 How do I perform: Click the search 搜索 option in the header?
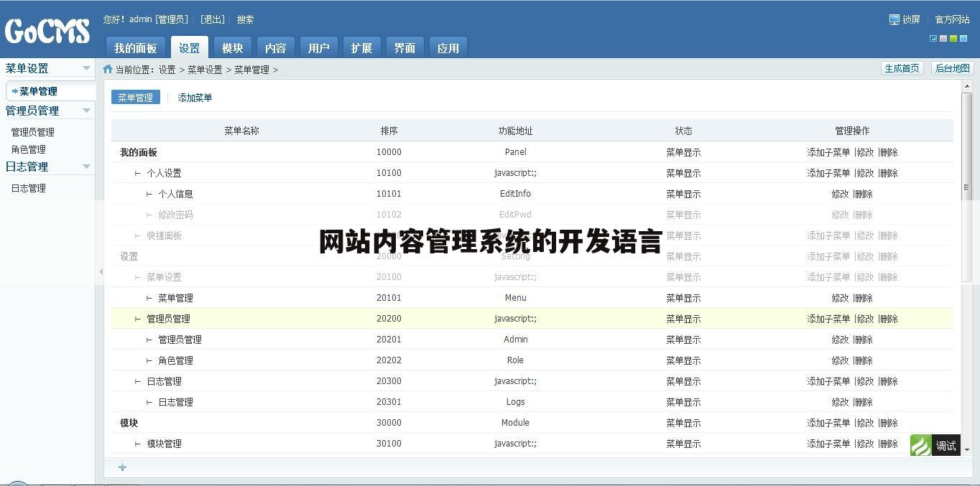tap(245, 19)
